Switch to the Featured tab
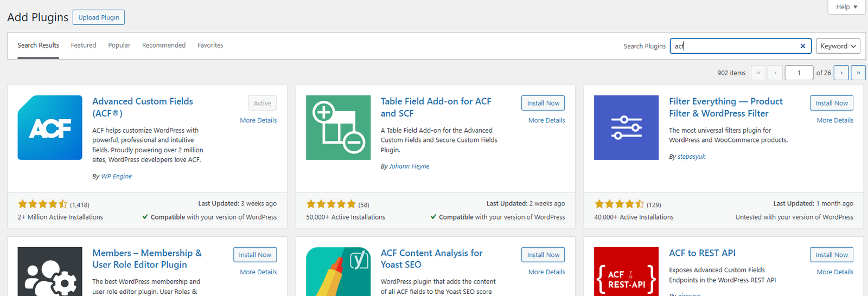 84,46
